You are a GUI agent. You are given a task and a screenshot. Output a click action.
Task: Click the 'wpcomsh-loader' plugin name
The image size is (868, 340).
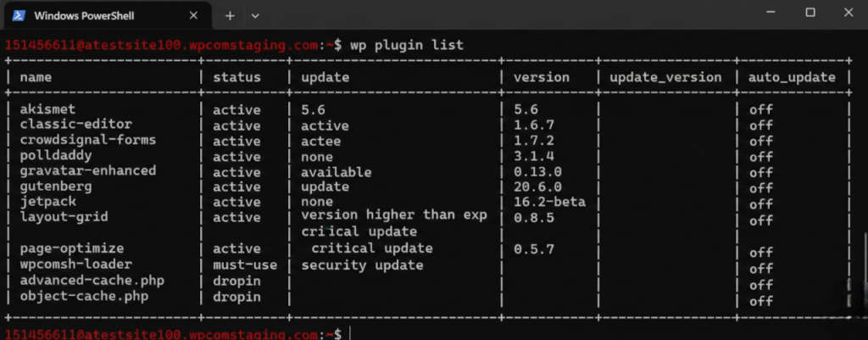point(75,265)
